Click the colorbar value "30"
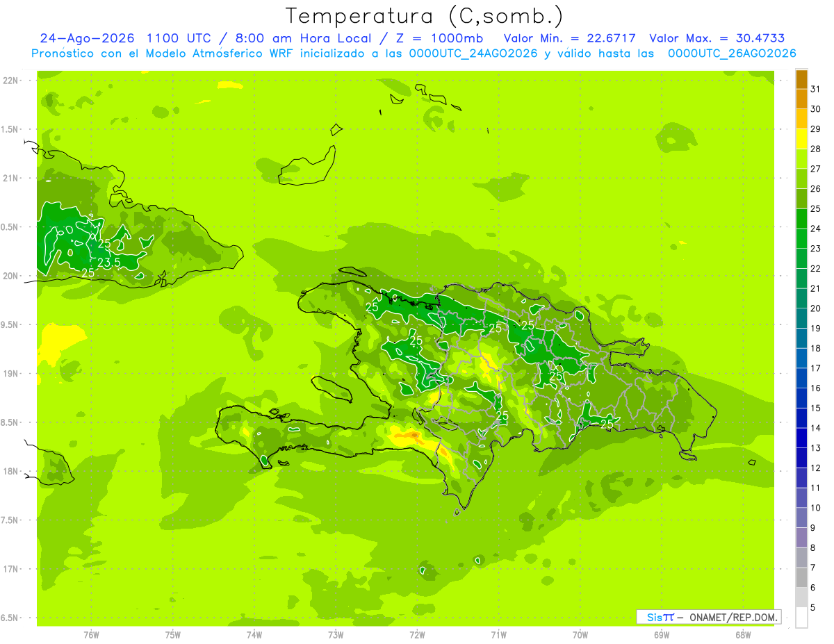834x644 pixels. tap(815, 109)
